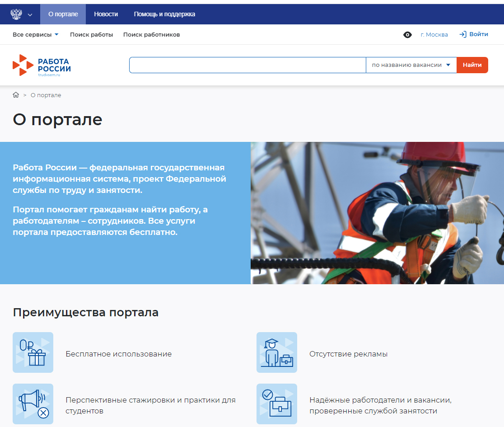Click the crossed-out megaphone icon
The width and height of the screenshot is (504, 427).
coord(33,404)
